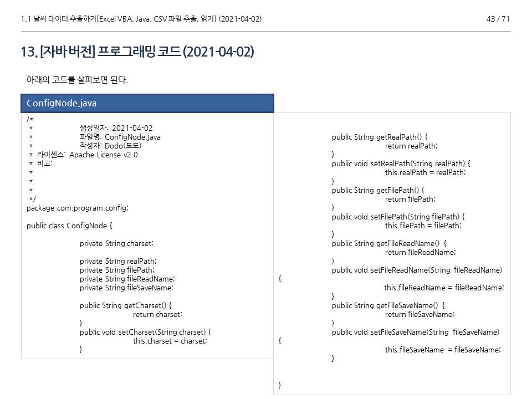Click the 'return realPath;' line
Screen dimensions: 532x399
tap(411, 146)
